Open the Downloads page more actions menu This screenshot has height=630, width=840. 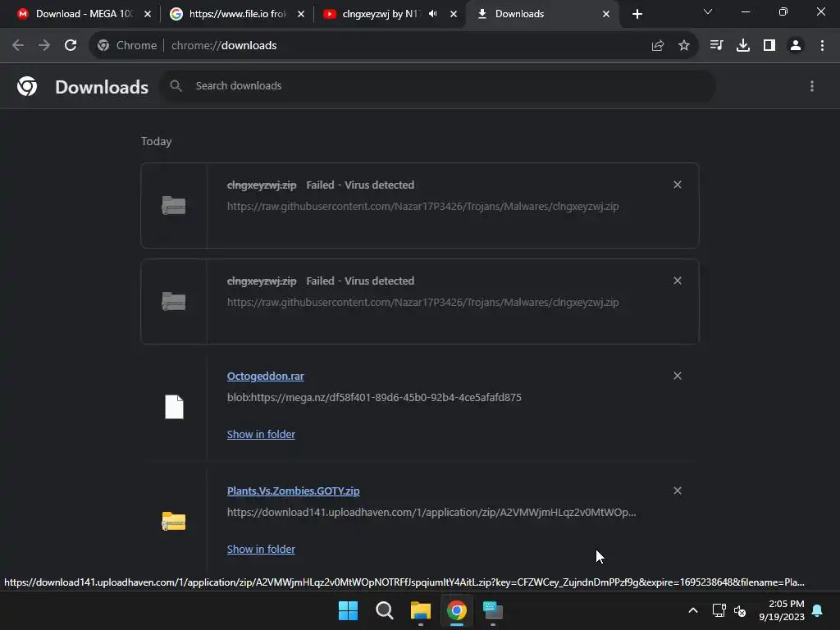(x=812, y=86)
